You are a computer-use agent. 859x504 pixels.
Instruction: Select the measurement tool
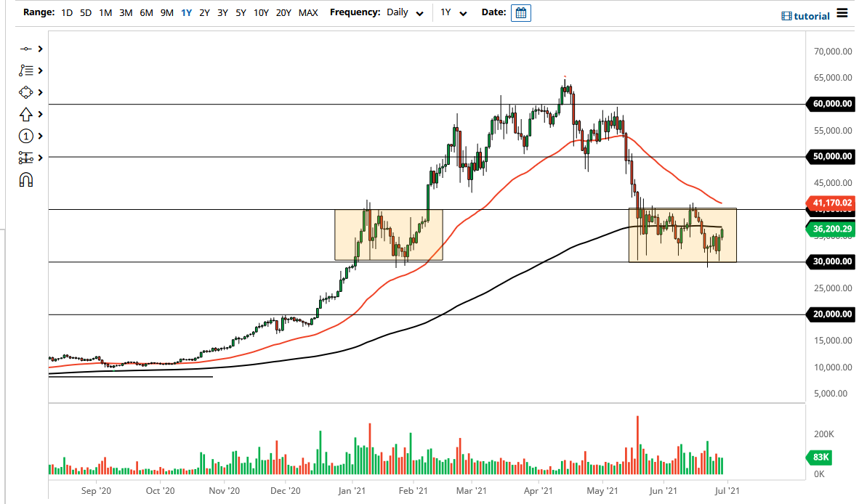(x=26, y=158)
